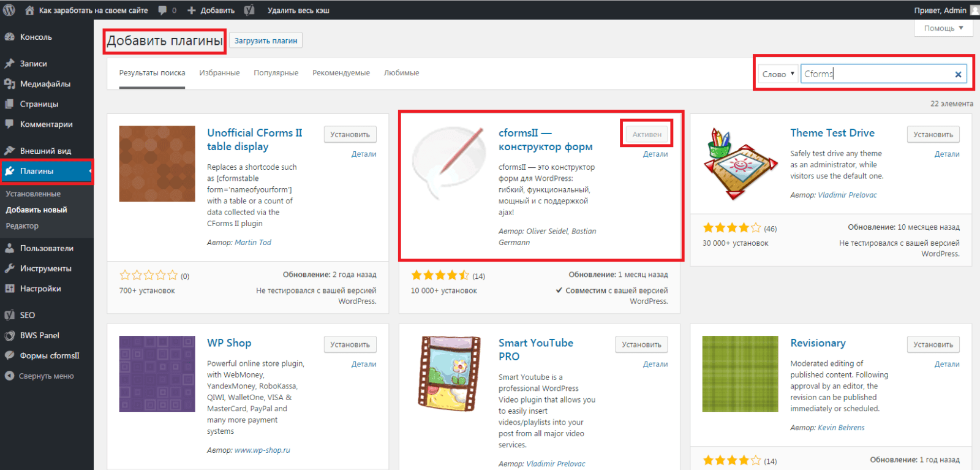The height and width of the screenshot is (470, 980).
Task: Expand the Помощь help panel
Action: coord(944,28)
